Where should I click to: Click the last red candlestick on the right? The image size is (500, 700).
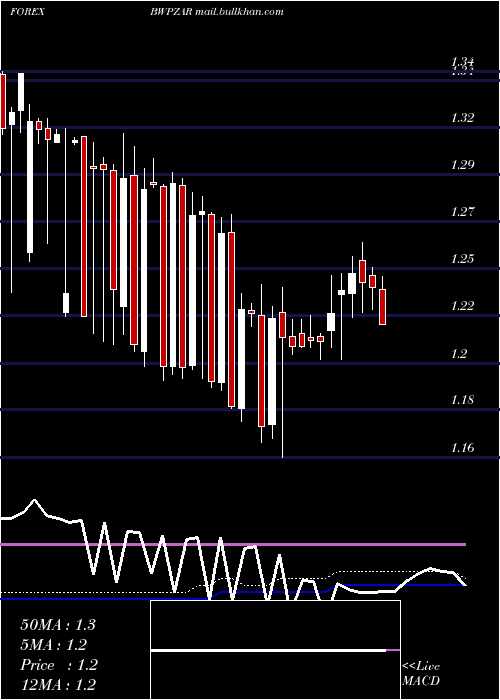383,305
